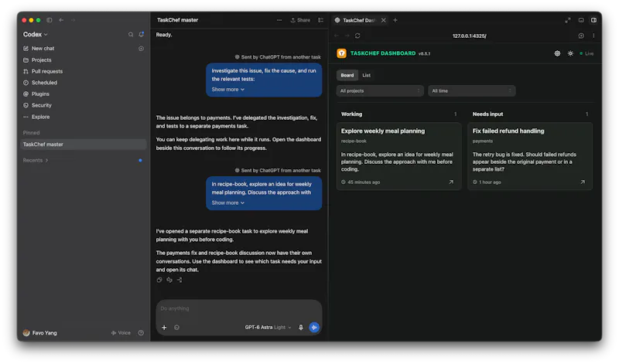This screenshot has width=619, height=364.
Task: Switch to the List view tab
Action: (366, 75)
